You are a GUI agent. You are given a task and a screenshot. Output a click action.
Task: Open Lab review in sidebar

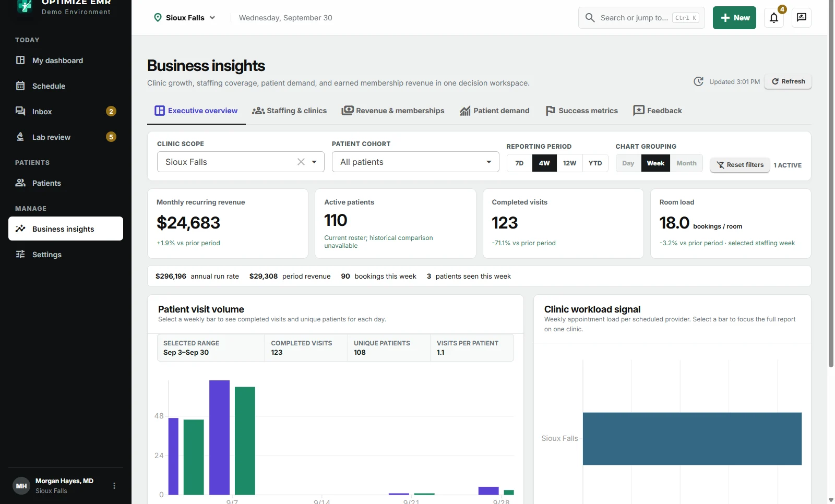click(66, 137)
